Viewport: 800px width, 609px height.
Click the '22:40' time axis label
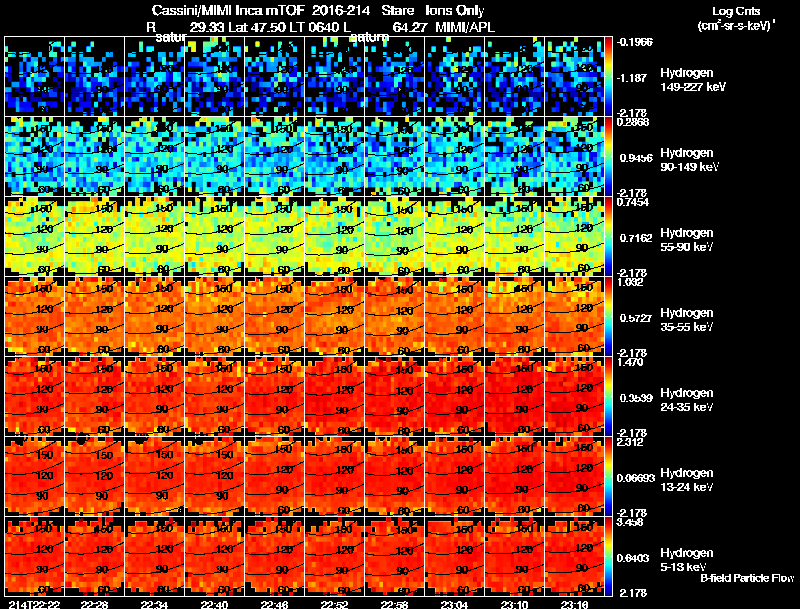click(x=215, y=604)
